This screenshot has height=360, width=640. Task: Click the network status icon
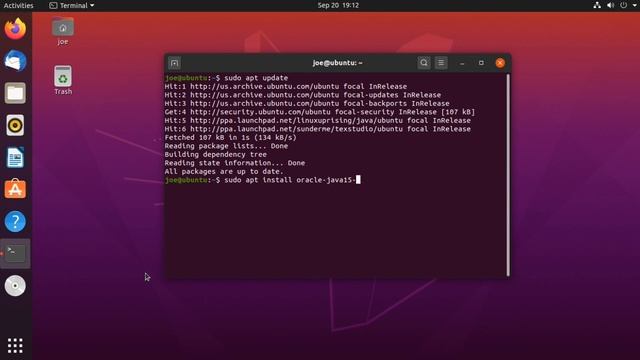(x=597, y=5)
